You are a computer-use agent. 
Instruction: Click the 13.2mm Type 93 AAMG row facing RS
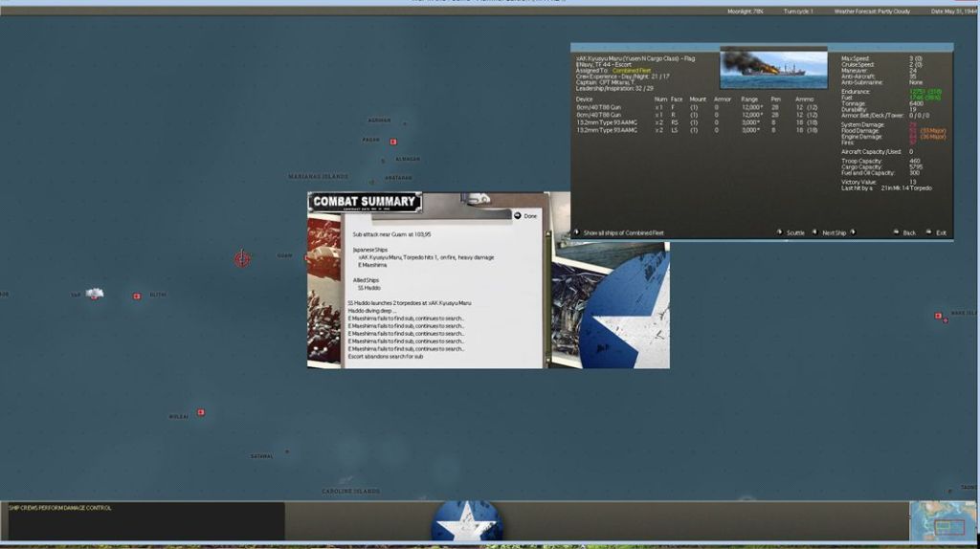[x=697, y=122]
